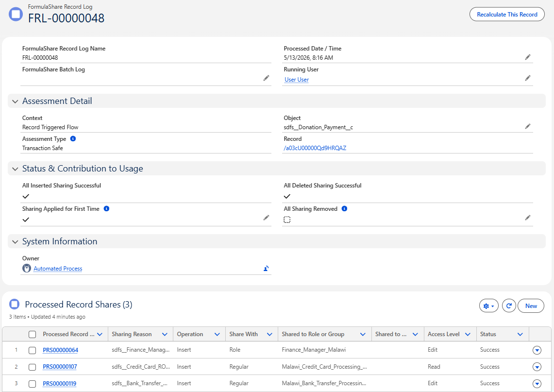Click the Transaction Safe assessment value
This screenshot has width=554, height=392.
42,148
